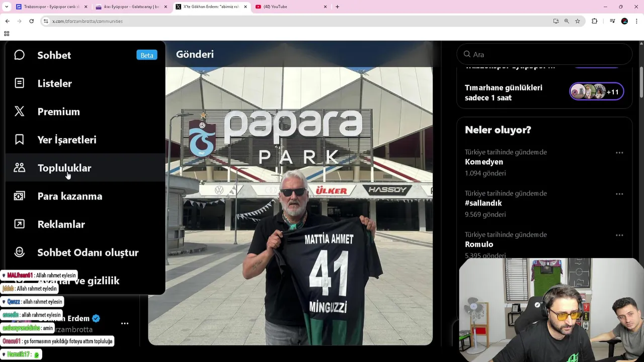
Task: Click the Yer İşaretleri bookmark icon
Action: [19, 139]
